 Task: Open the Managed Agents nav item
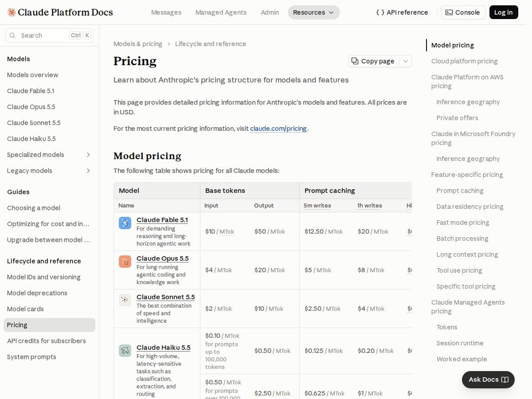coord(221,12)
